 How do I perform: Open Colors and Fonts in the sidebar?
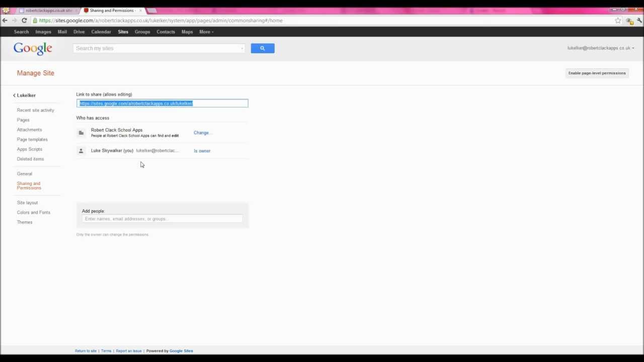pyautogui.click(x=34, y=212)
